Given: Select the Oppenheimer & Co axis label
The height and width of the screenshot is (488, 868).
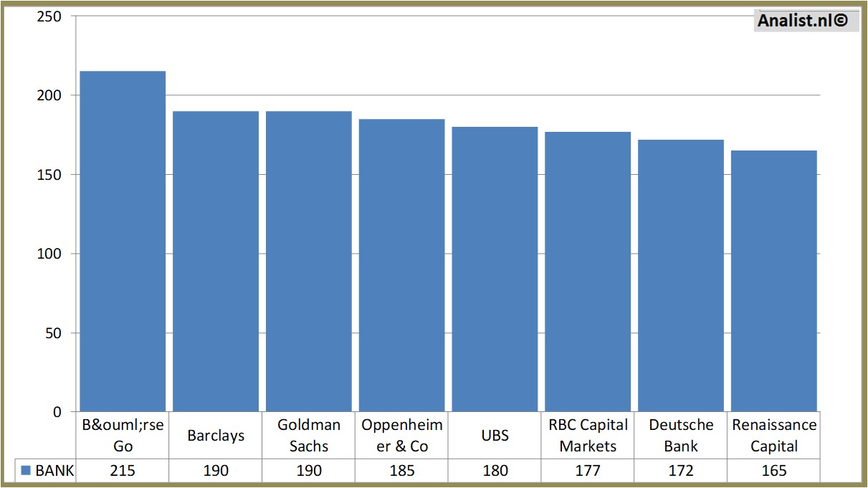Looking at the screenshot, I should point(402,436).
